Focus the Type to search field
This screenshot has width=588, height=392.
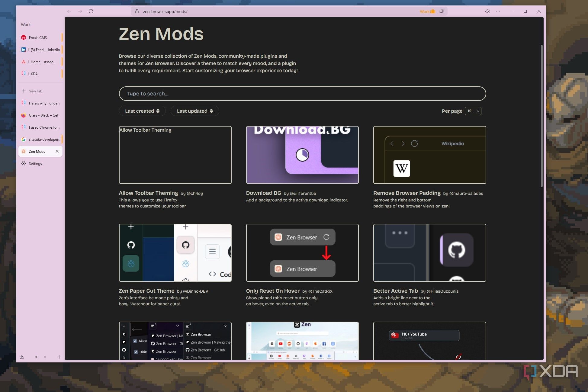coord(302,94)
